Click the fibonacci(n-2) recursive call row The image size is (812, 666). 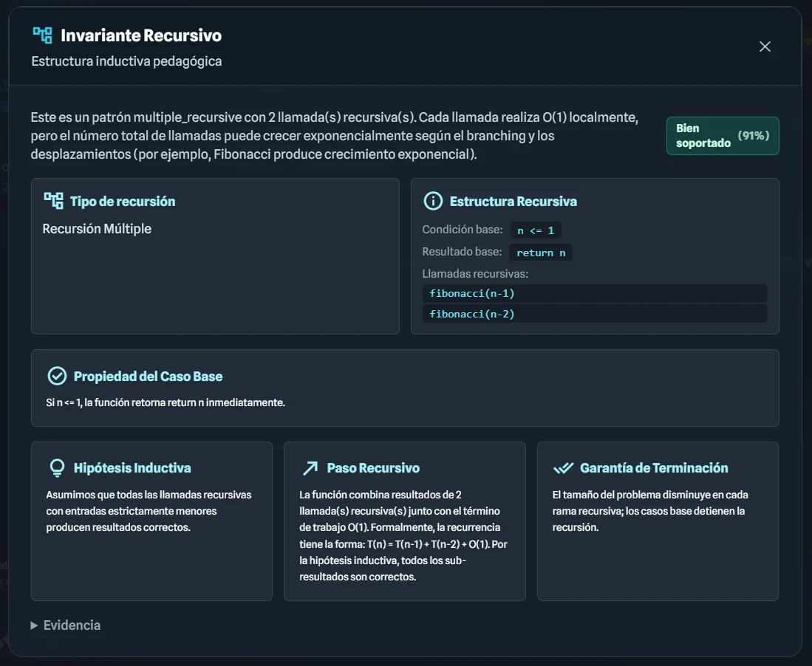coord(595,314)
